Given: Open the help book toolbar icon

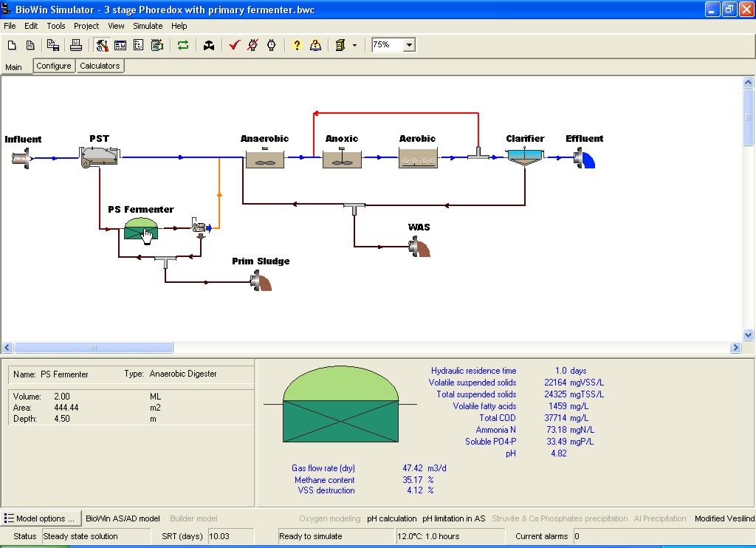Looking at the screenshot, I should [x=315, y=45].
